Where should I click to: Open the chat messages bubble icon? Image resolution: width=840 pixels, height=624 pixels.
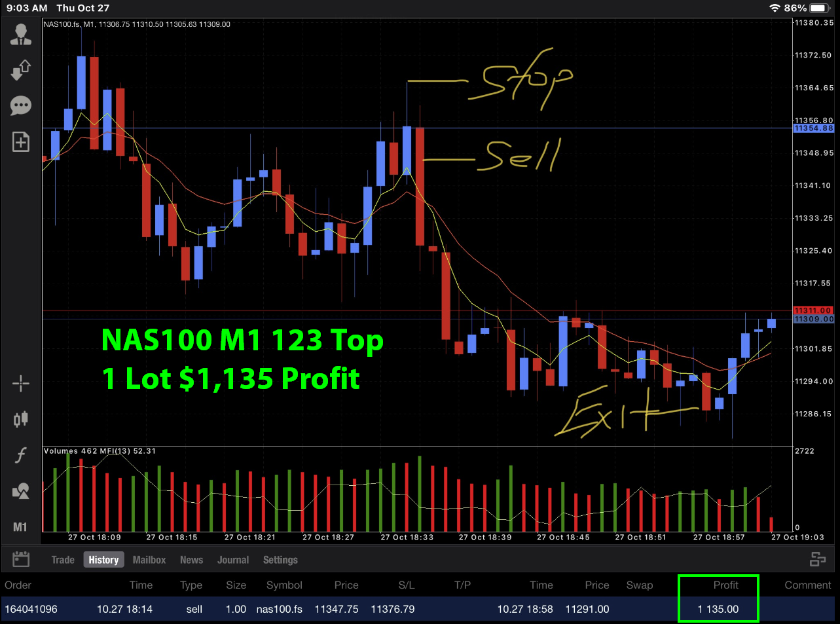click(21, 105)
